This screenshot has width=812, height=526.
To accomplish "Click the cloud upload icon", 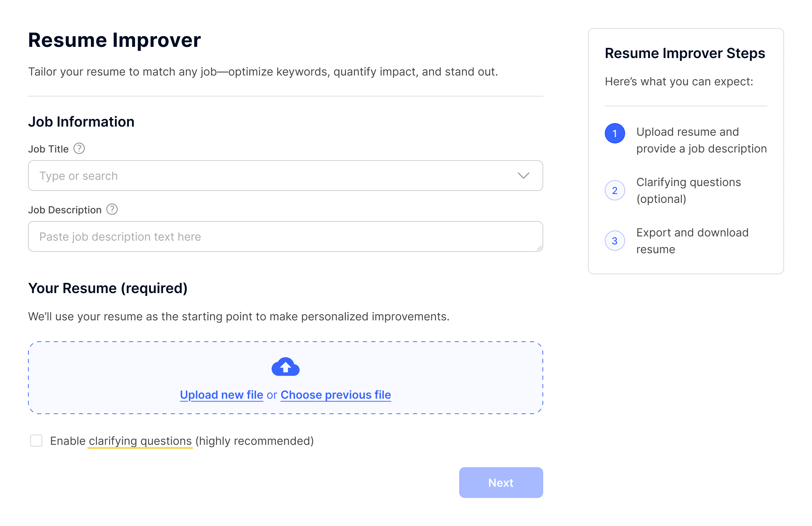I will click(285, 367).
